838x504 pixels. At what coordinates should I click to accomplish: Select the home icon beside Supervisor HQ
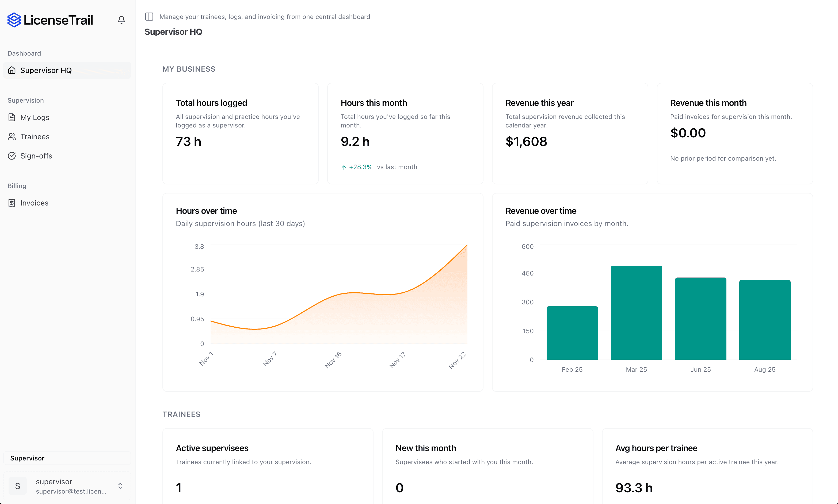coord(12,70)
